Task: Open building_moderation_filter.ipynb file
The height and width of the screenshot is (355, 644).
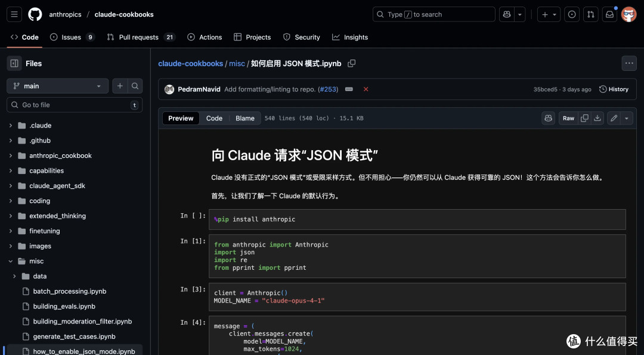Action: click(82, 322)
